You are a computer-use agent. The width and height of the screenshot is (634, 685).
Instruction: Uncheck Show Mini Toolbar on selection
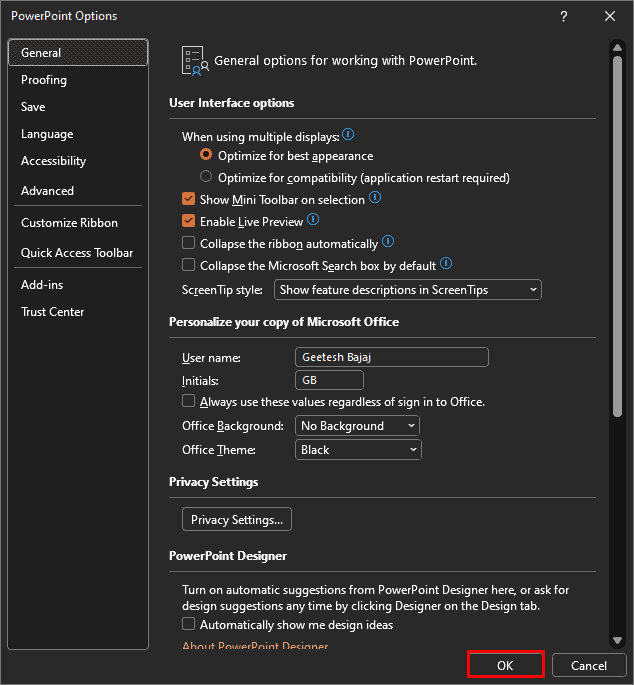(x=188, y=199)
